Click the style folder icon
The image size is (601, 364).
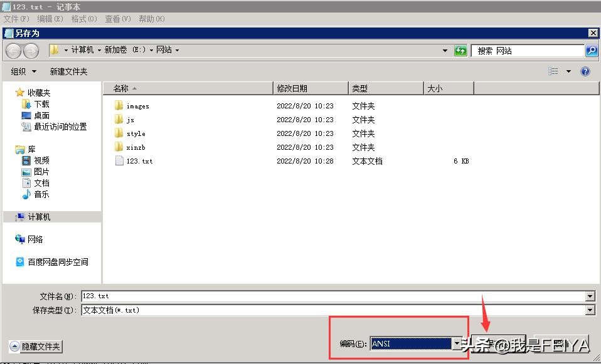[119, 133]
